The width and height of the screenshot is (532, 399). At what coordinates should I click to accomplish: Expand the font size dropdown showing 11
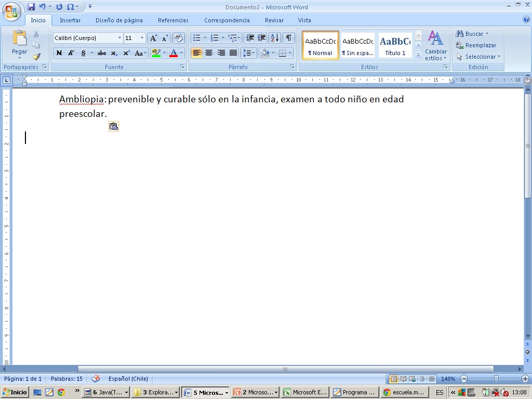pos(142,38)
